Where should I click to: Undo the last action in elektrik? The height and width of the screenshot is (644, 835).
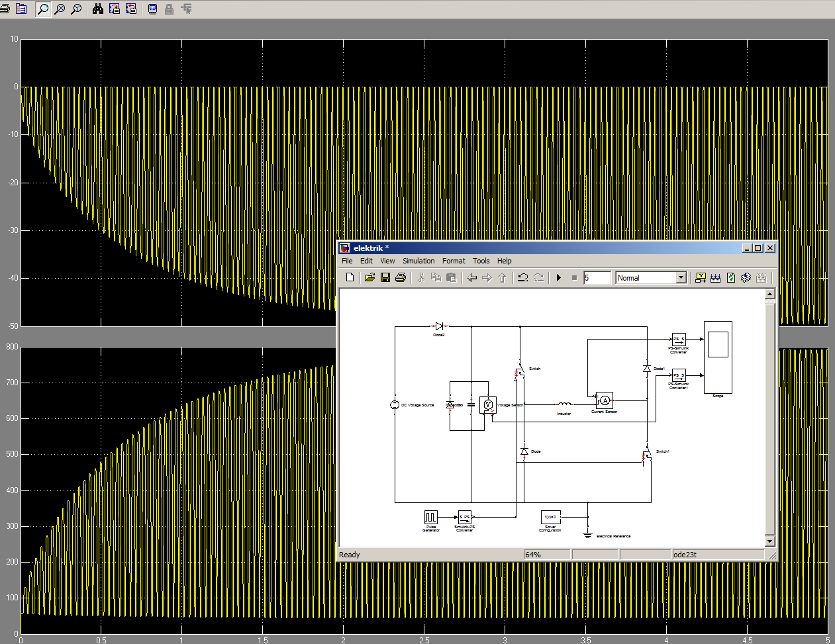(x=522, y=278)
